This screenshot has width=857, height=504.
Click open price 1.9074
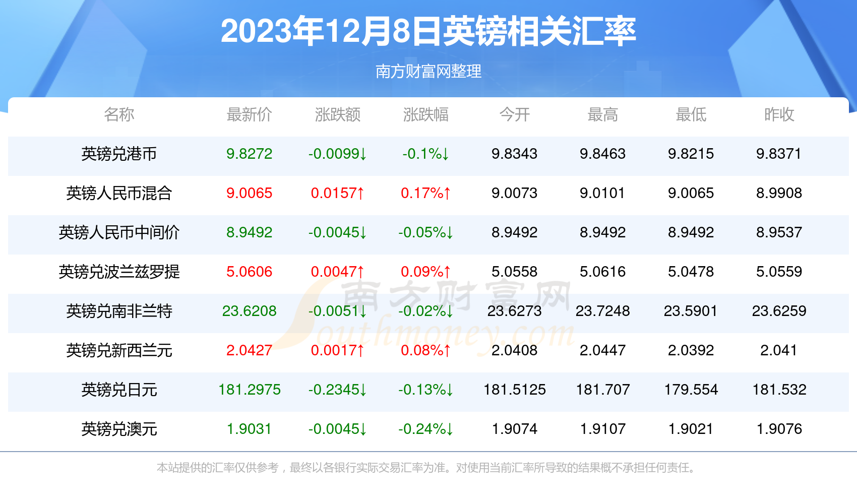click(x=514, y=429)
